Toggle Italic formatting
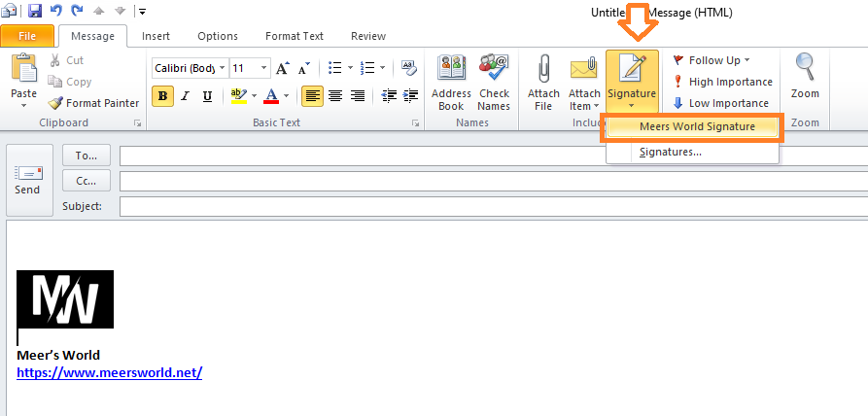The height and width of the screenshot is (416, 868). 186,96
